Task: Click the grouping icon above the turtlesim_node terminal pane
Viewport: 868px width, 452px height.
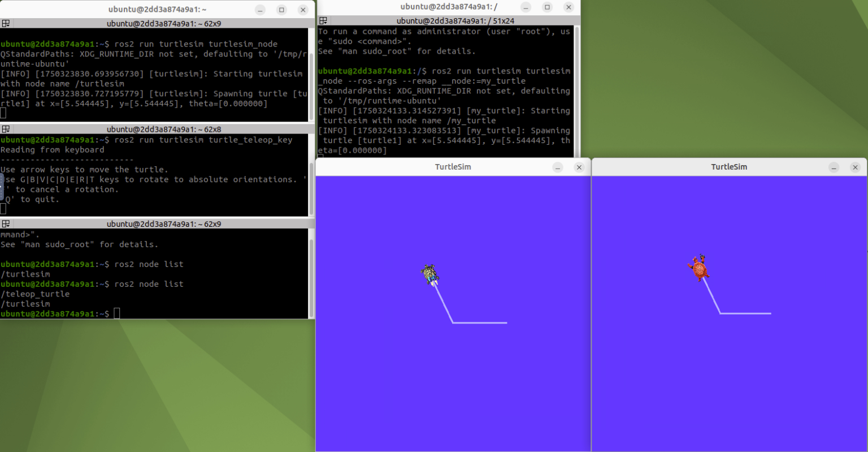Action: click(x=6, y=24)
